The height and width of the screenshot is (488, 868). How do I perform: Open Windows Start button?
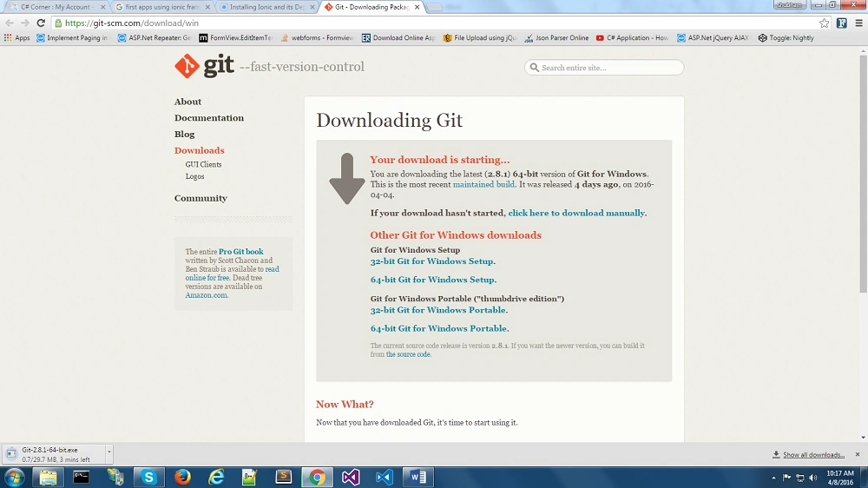click(x=14, y=477)
